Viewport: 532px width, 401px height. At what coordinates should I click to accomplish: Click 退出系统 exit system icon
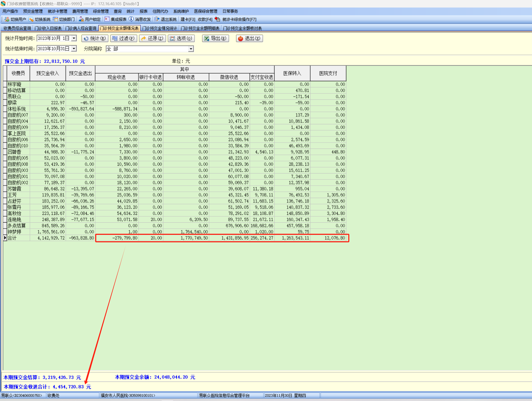coord(157,19)
